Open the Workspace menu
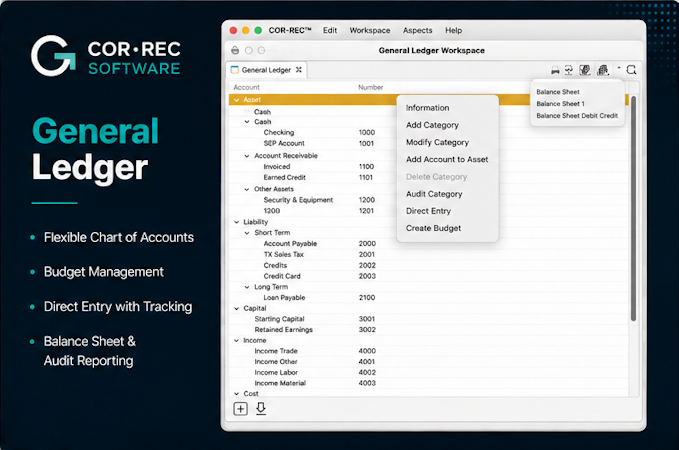679x450 pixels. pyautogui.click(x=370, y=30)
